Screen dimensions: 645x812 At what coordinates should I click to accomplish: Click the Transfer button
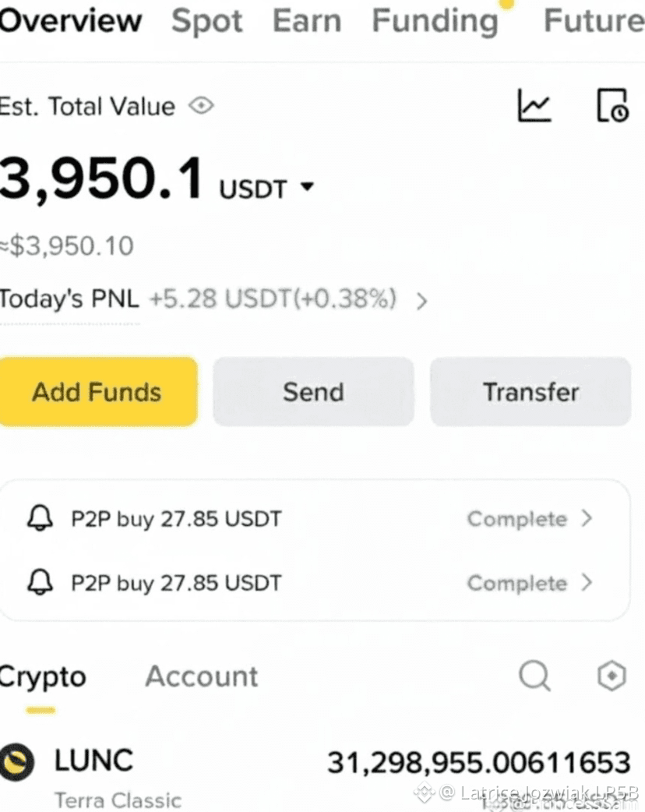point(530,392)
